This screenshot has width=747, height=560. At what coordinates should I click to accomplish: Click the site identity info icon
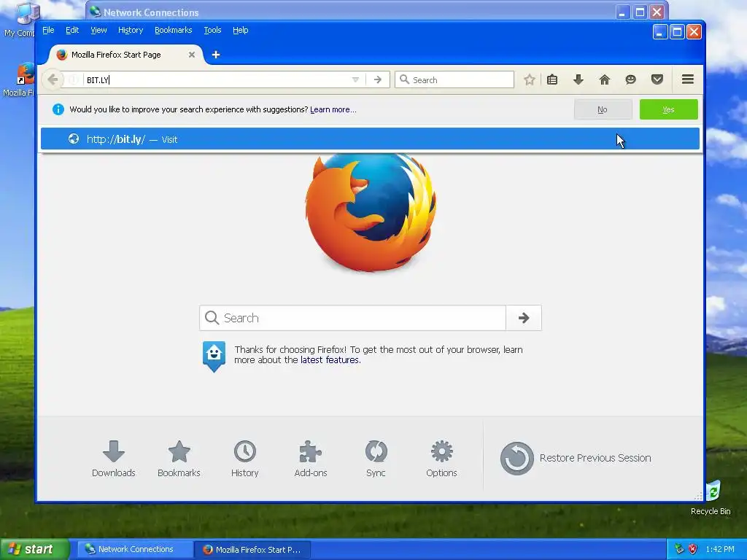pos(74,79)
